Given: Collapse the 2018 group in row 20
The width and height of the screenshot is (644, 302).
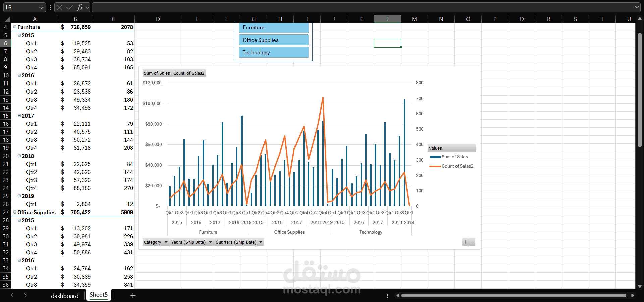Looking at the screenshot, I should point(19,156).
